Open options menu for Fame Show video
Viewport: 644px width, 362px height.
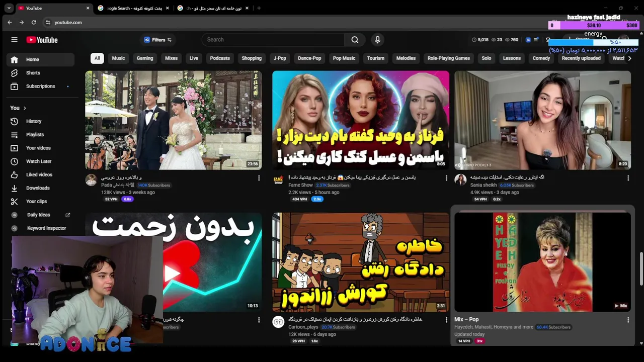tap(446, 178)
